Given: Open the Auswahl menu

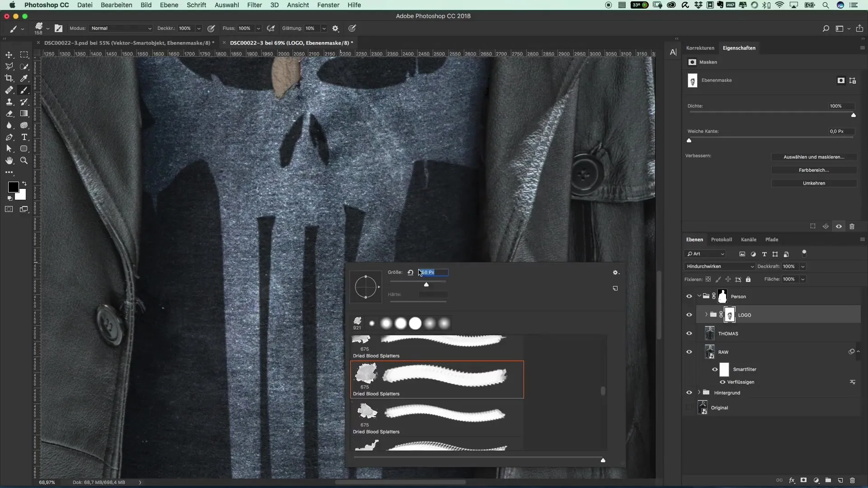Looking at the screenshot, I should point(226,5).
